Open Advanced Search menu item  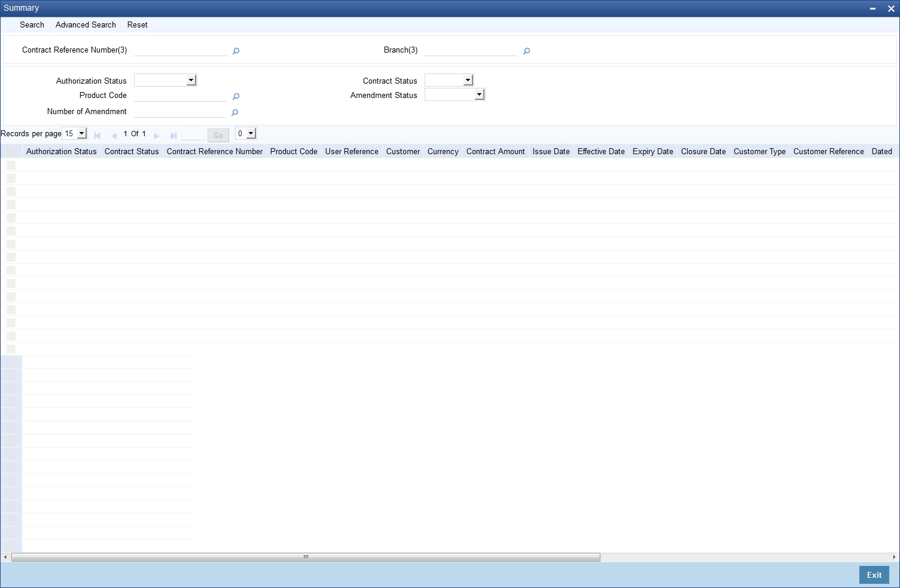tap(86, 24)
